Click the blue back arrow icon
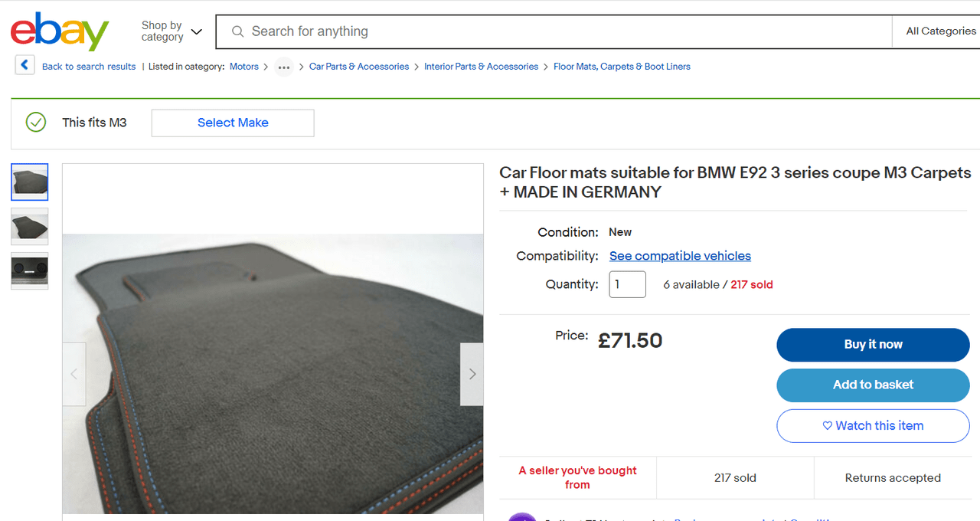 coord(24,65)
